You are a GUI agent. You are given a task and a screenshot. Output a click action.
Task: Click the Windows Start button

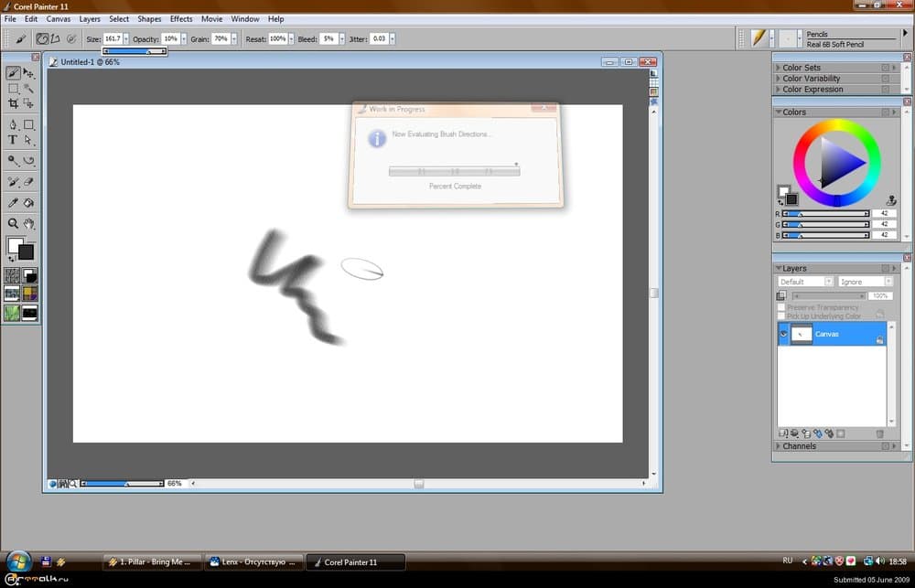click(x=18, y=561)
